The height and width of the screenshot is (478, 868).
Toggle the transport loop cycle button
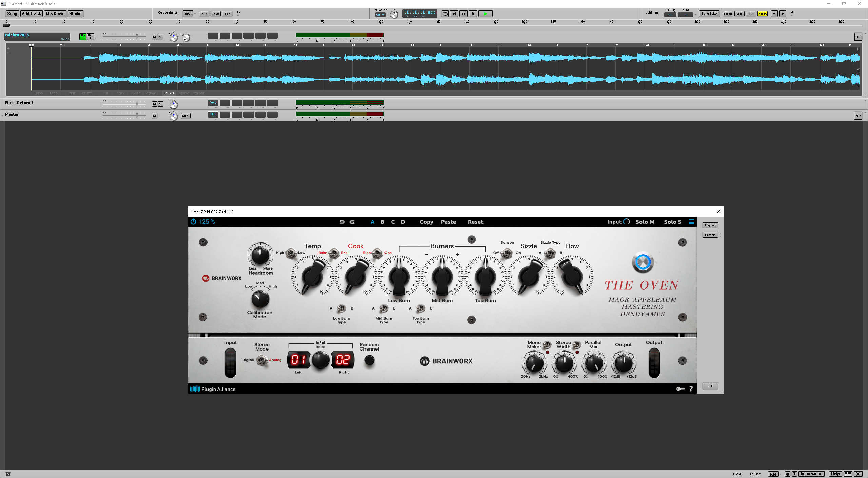pos(445,14)
